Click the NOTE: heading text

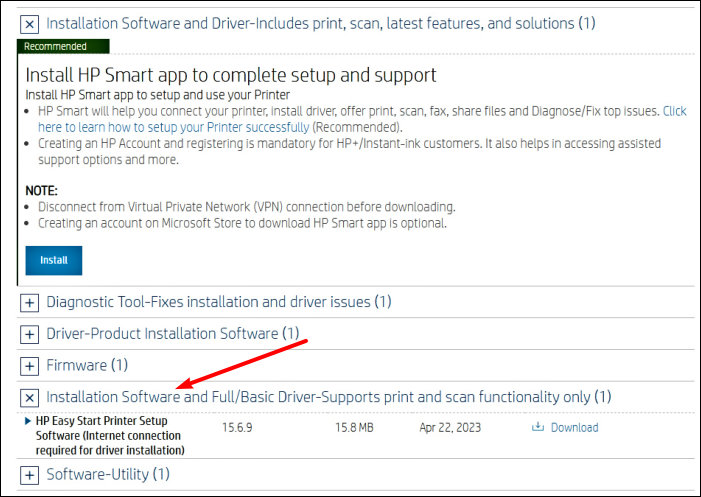tap(42, 191)
